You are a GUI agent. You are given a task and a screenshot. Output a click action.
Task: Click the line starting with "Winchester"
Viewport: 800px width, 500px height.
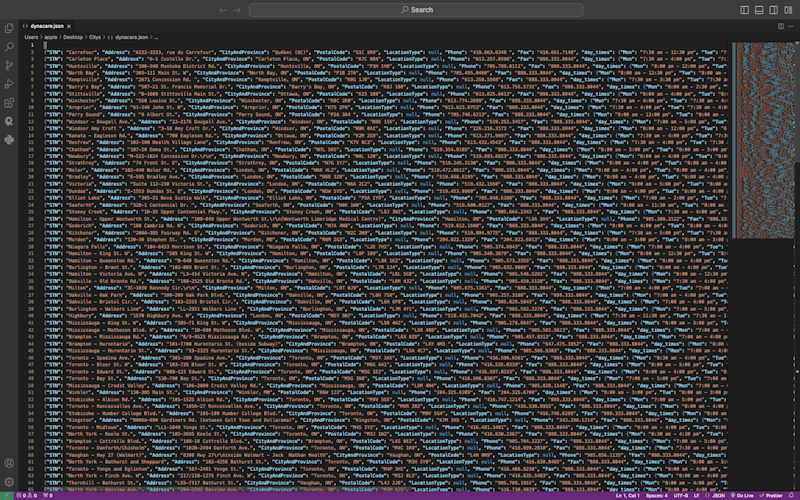click(x=385, y=101)
